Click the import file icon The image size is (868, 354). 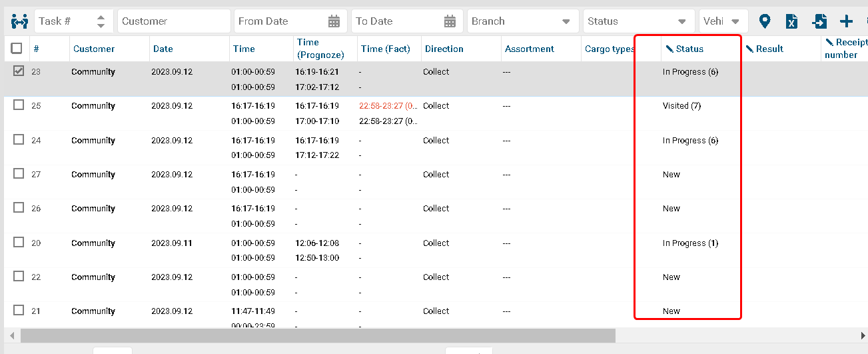[819, 21]
